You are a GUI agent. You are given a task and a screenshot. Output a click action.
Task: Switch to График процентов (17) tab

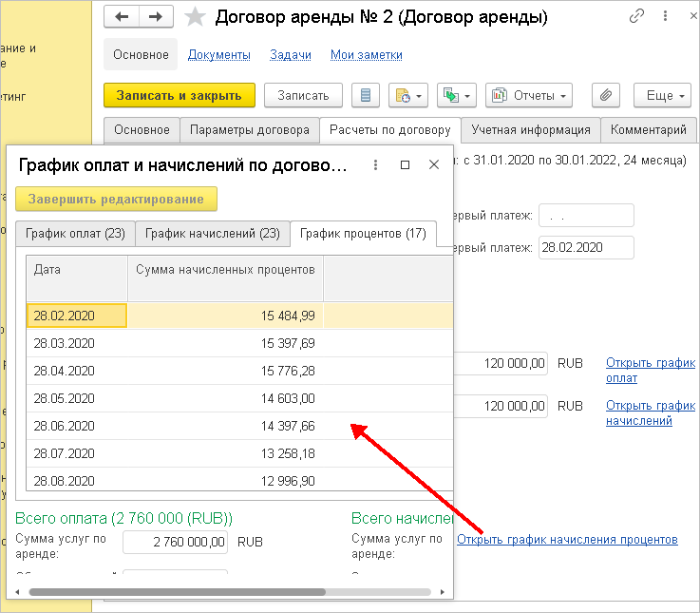pos(363,234)
